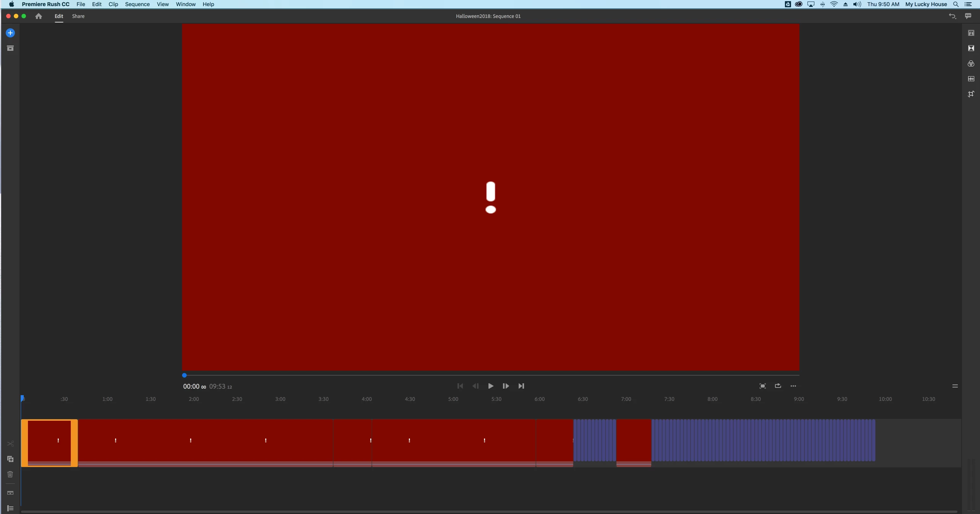This screenshot has width=980, height=514.
Task: Expand the track options icon above control tracks
Action: (10, 493)
